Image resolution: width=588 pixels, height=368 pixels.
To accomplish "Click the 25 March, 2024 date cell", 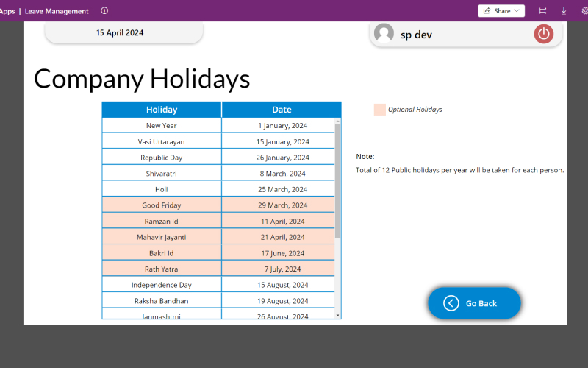I will pyautogui.click(x=279, y=189).
